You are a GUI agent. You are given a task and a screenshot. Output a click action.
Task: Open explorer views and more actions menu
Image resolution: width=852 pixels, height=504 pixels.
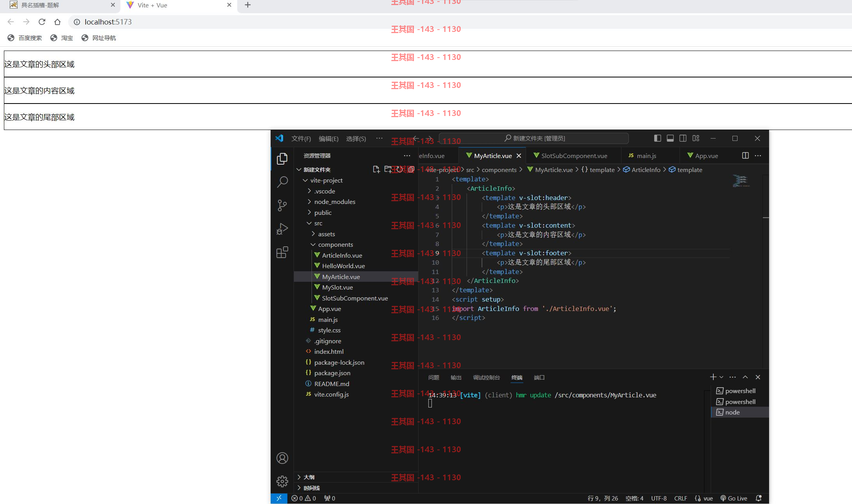[x=407, y=156]
